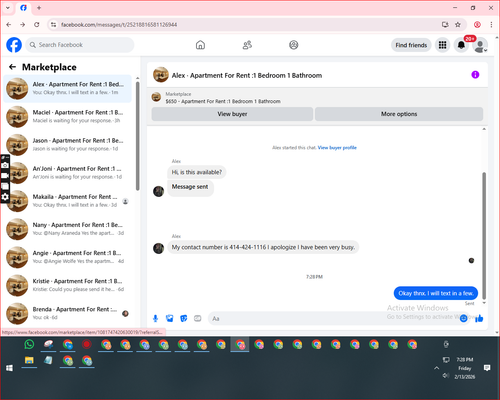Click the video record icon on floating toolbar
The image size is (500, 400).
click(x=5, y=175)
